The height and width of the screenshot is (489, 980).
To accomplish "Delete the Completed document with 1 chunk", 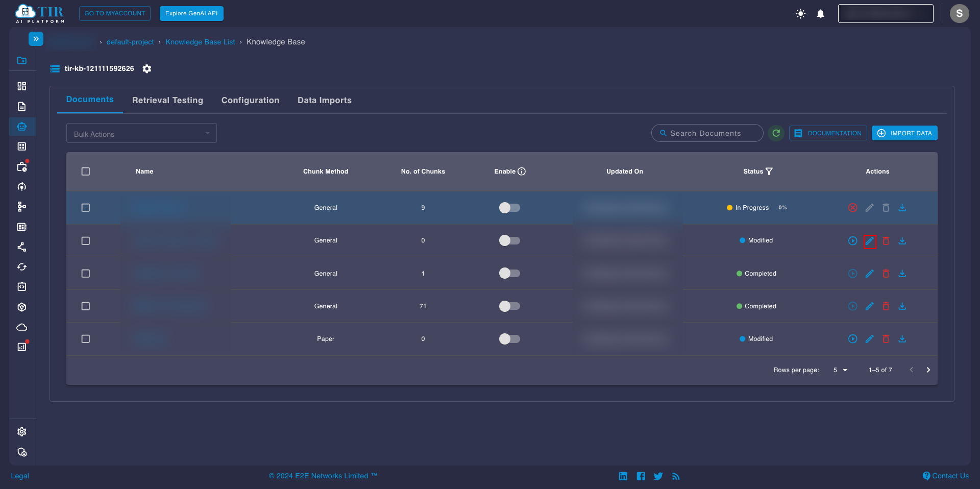I will (x=886, y=274).
